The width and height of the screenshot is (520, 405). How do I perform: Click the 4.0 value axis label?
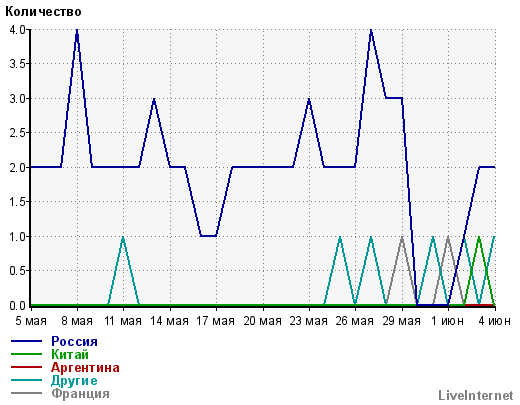pyautogui.click(x=17, y=30)
